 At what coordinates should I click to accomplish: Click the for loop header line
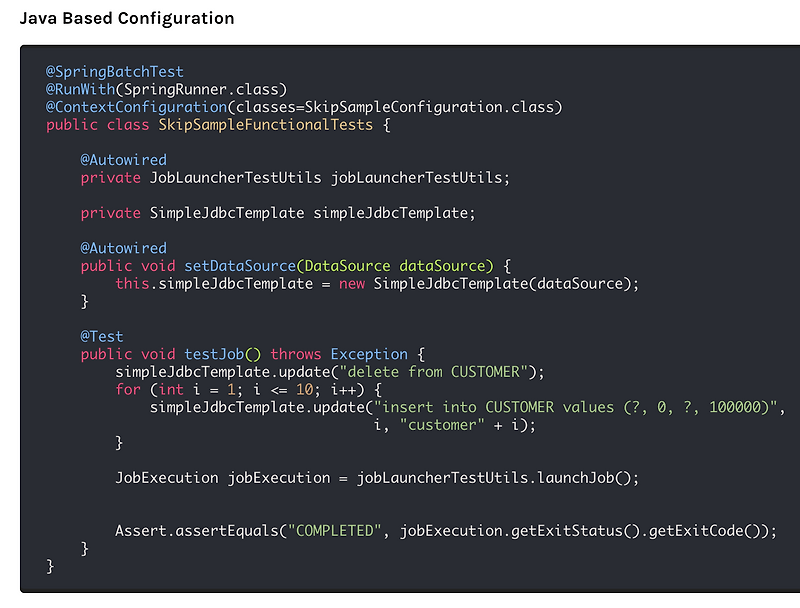click(248, 390)
